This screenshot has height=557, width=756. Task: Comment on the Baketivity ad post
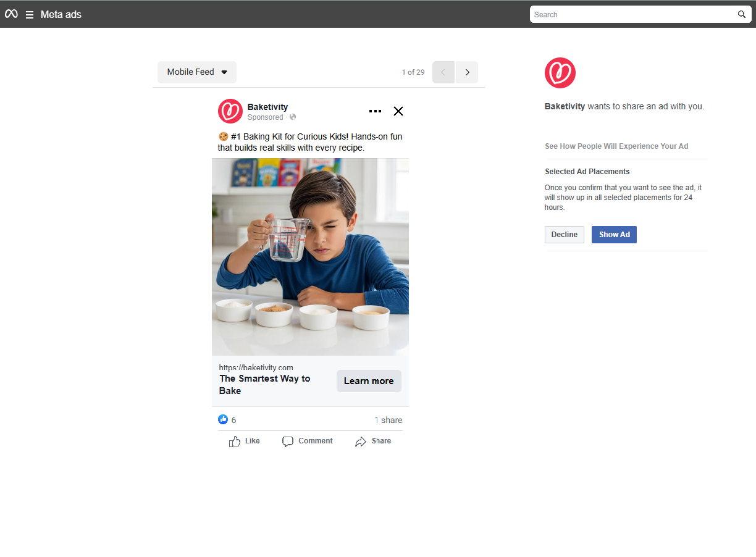[308, 441]
